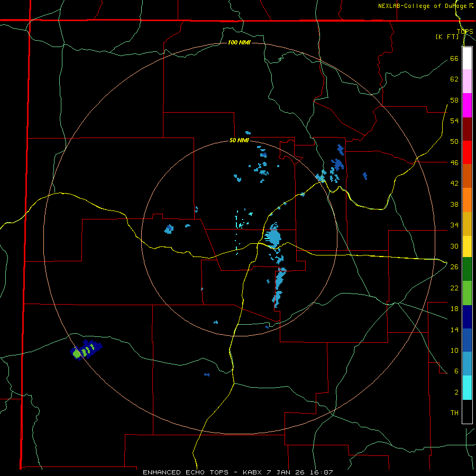Click the 2 legend value
Viewport: 476px width, 476px height.
(x=456, y=392)
